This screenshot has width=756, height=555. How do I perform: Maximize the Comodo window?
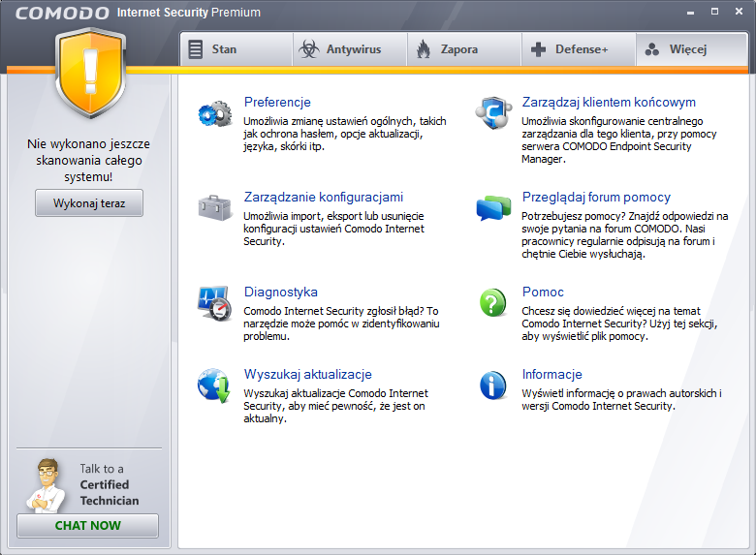[x=714, y=12]
